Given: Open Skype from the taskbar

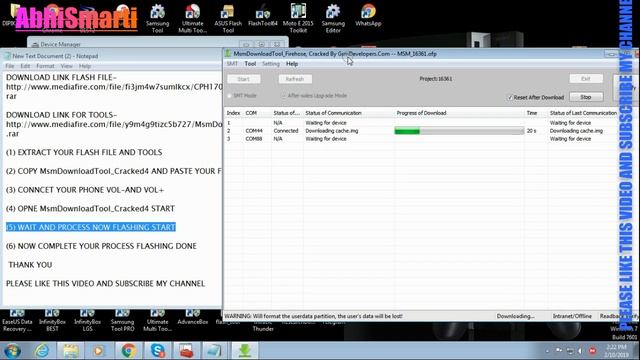Looking at the screenshot, I should click(x=158, y=351).
